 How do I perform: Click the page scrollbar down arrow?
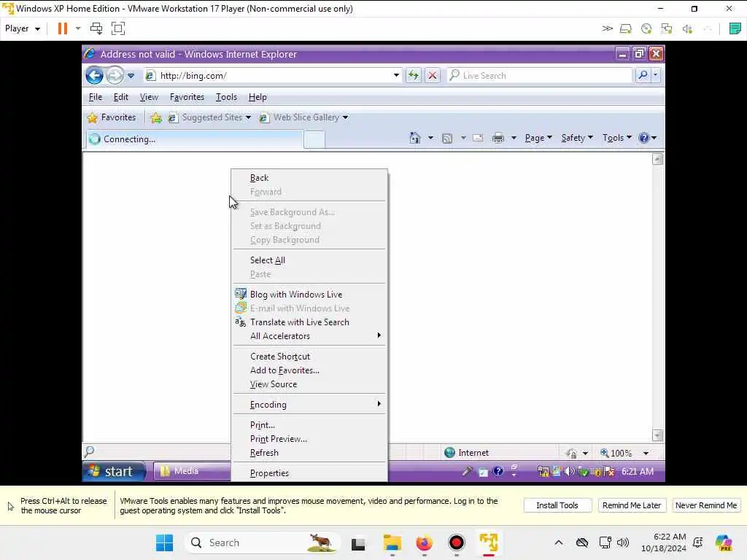657,435
